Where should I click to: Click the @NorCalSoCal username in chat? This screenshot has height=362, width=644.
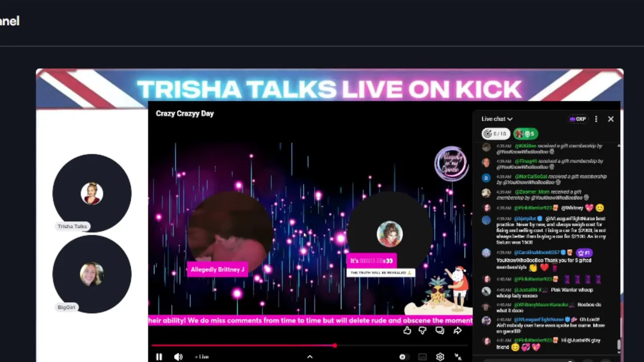coord(531,176)
